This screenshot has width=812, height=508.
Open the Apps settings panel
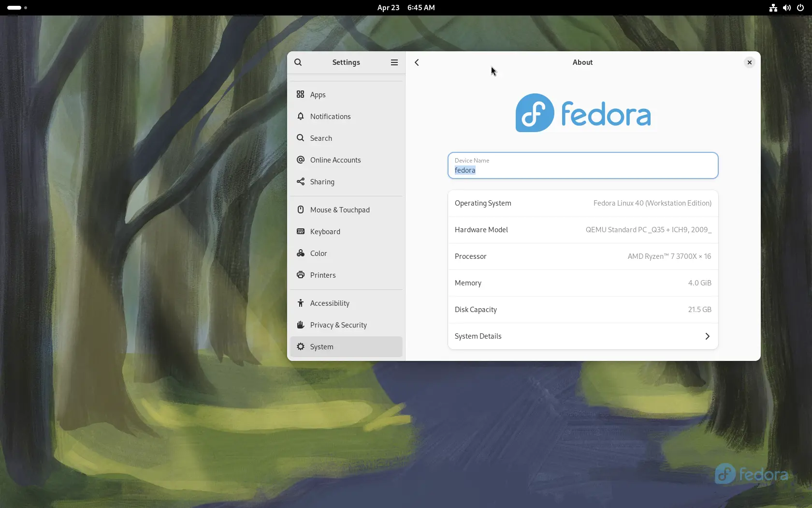346,94
